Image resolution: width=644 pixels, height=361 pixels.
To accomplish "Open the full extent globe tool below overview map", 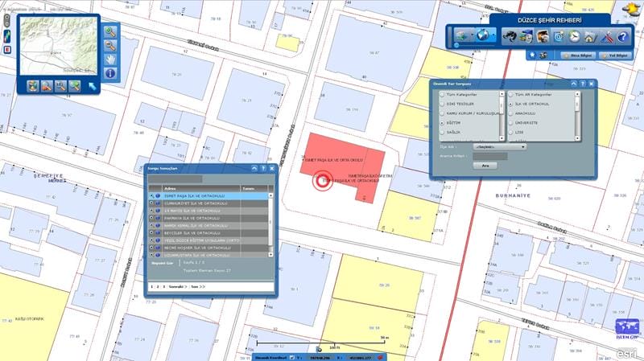I will [x=33, y=86].
